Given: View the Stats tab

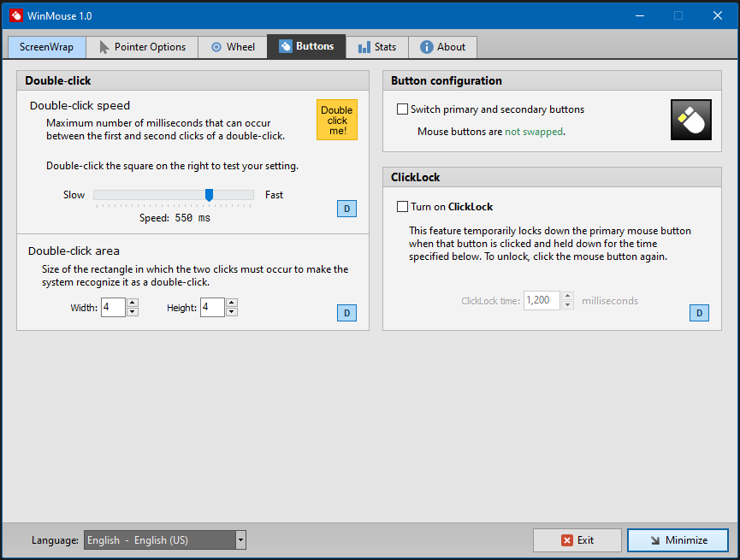Looking at the screenshot, I should [377, 47].
